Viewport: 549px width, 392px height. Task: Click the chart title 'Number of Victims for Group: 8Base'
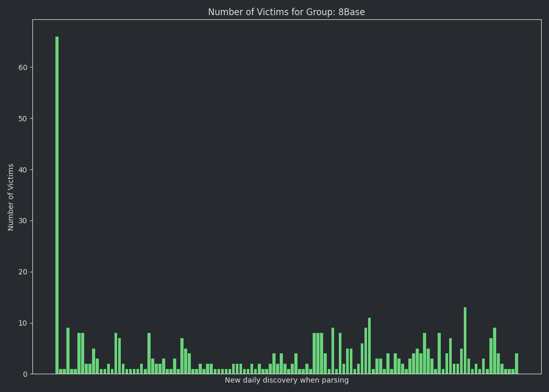tap(287, 12)
